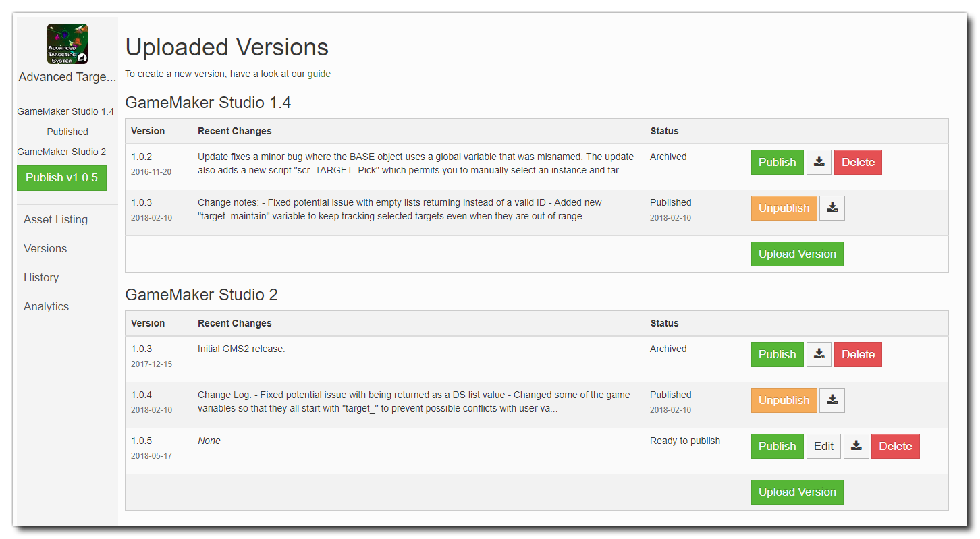Click the 1.0.4 'Change Log' notes text
Image resolution: width=980 pixels, height=539 pixels.
(414, 401)
